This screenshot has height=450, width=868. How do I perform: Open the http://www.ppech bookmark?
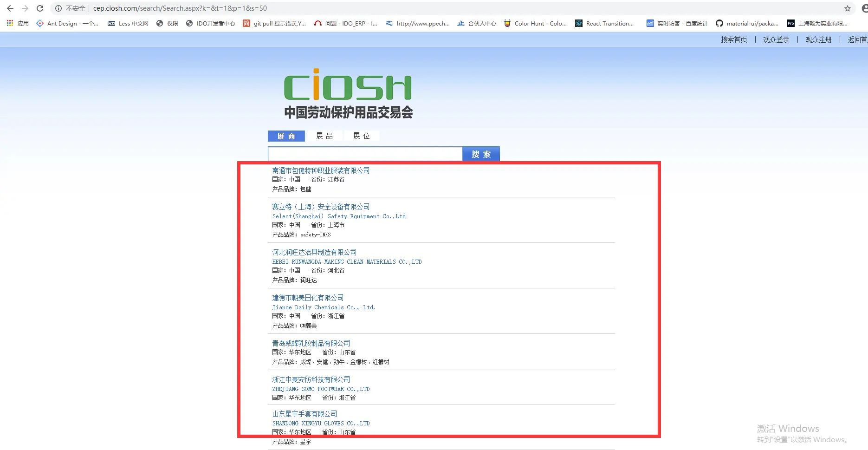(418, 23)
